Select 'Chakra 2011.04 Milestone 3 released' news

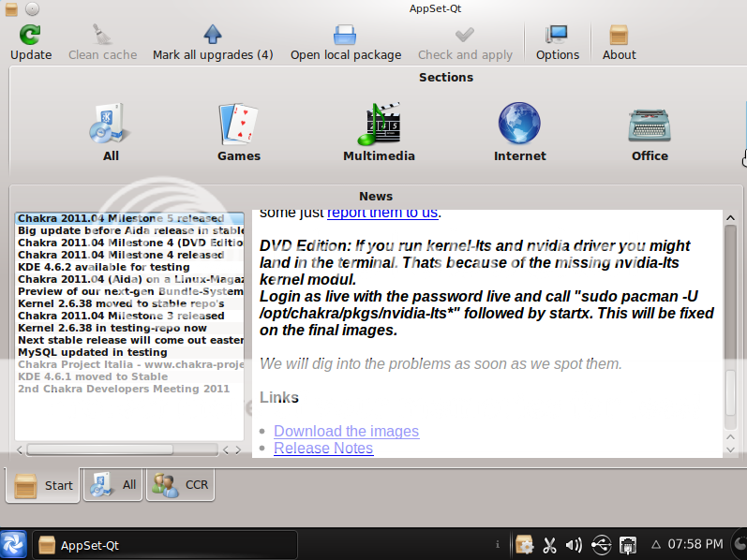129,316
